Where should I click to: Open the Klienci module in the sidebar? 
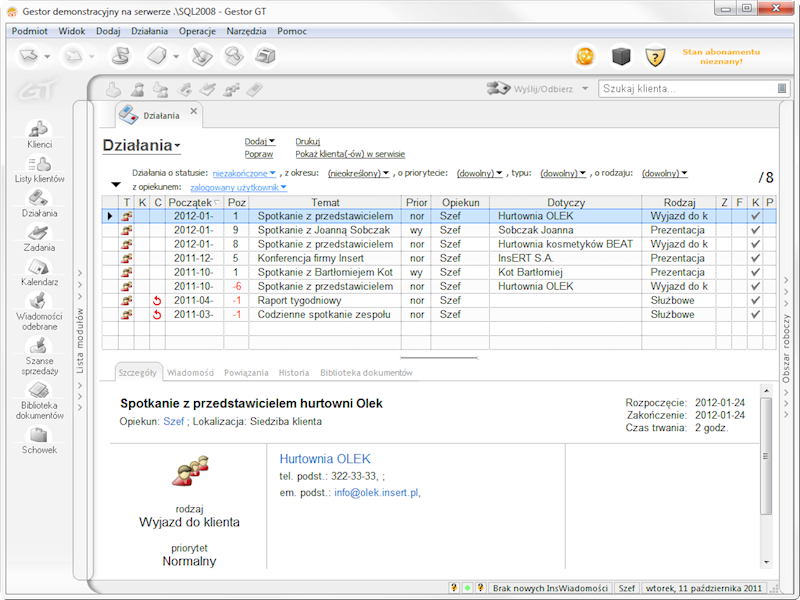(x=40, y=133)
